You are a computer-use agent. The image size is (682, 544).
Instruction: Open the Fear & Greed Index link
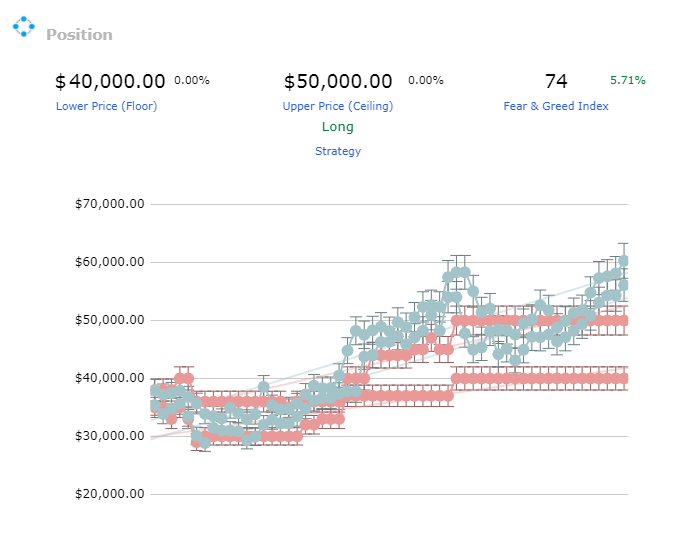tap(556, 106)
